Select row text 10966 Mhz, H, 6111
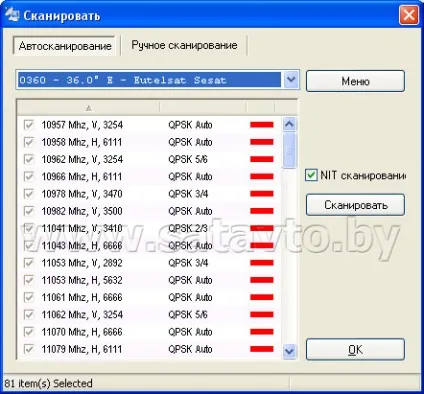424x394 pixels. [82, 177]
